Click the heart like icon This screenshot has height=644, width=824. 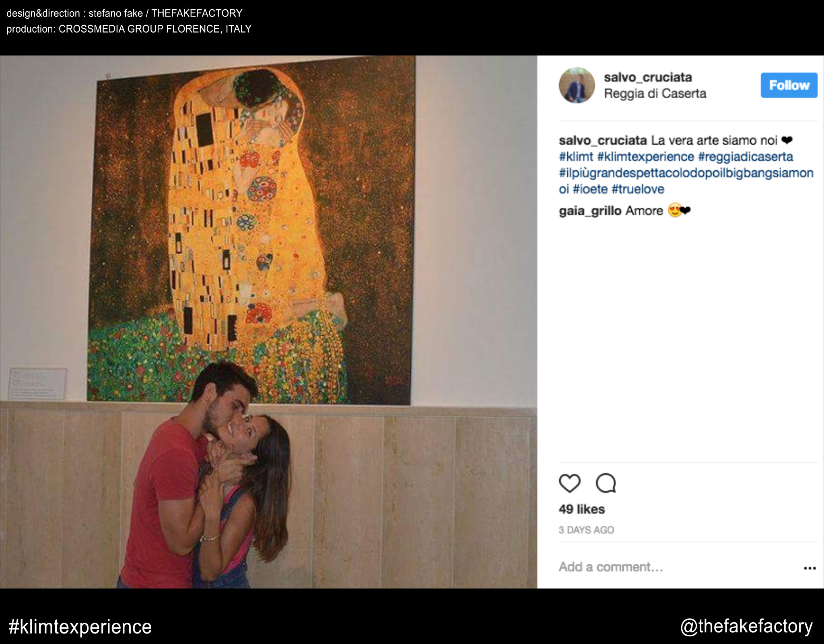tap(570, 483)
